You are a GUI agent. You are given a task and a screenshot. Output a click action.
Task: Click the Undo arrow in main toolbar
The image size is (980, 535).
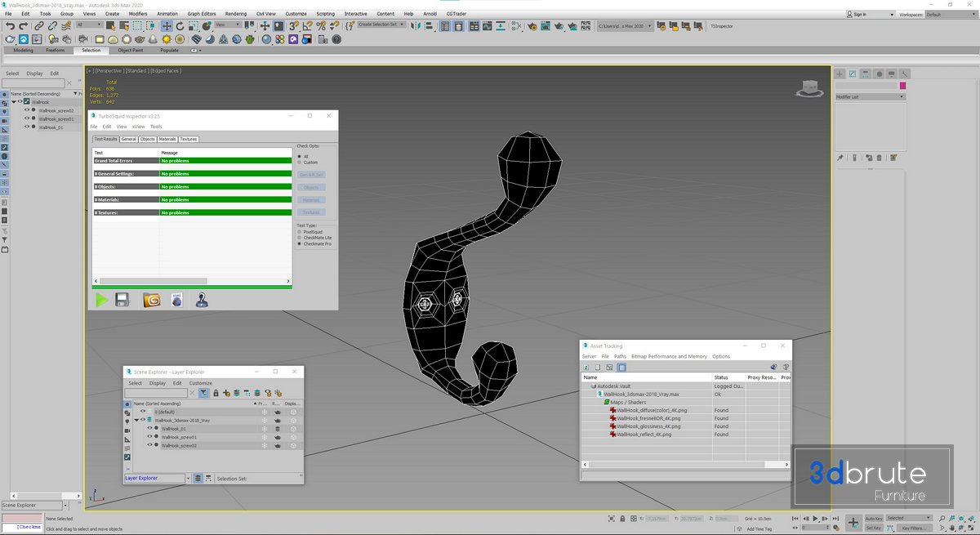click(9, 26)
